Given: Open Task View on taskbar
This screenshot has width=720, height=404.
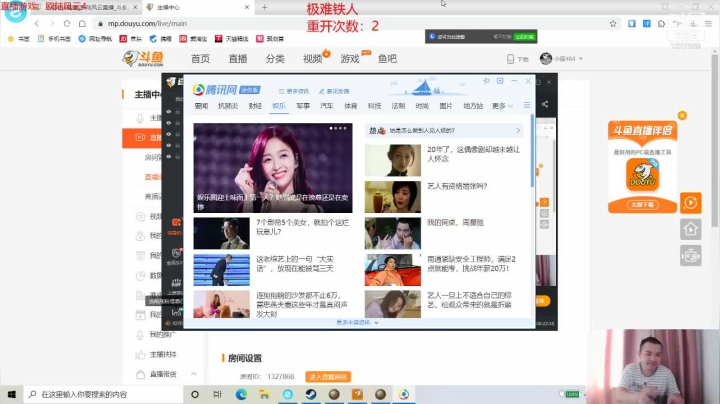Looking at the screenshot, I should coord(218,394).
